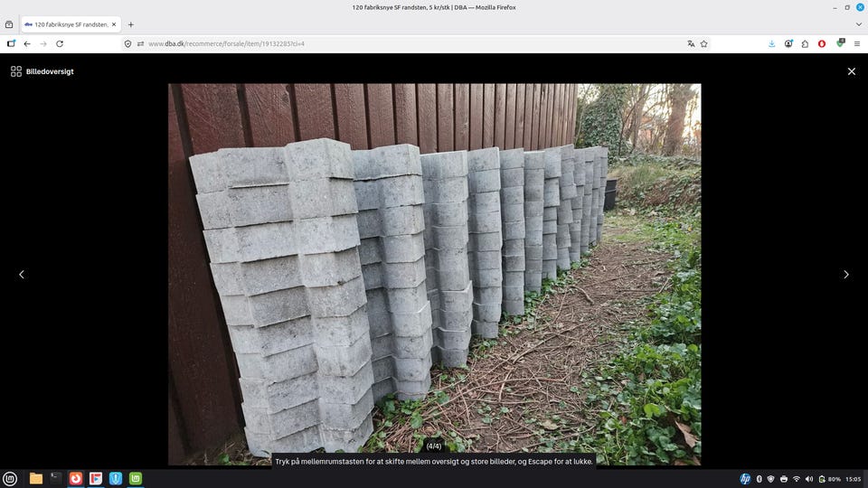Open the red-blue taskbar application icon

[x=96, y=479]
